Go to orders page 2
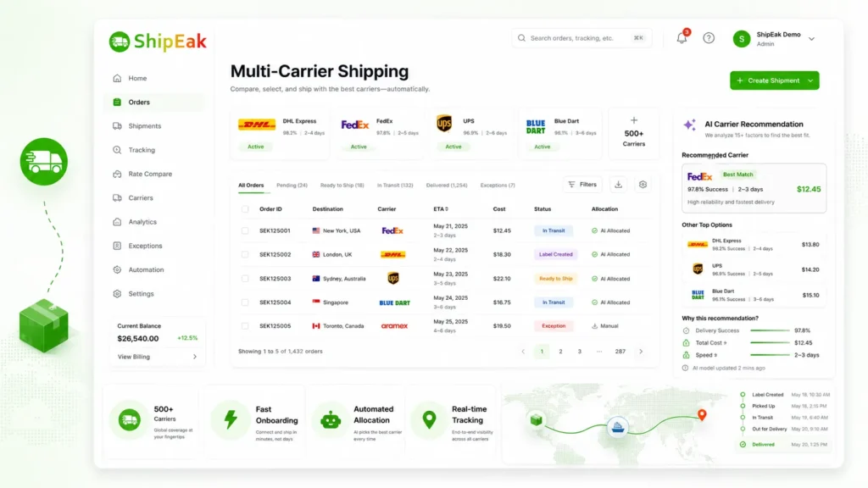Screen dimensions: 868x488 tap(560, 352)
